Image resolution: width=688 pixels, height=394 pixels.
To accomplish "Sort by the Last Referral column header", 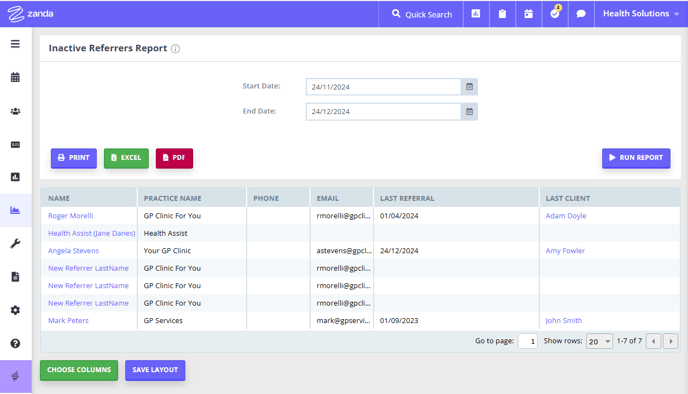I will click(x=407, y=198).
